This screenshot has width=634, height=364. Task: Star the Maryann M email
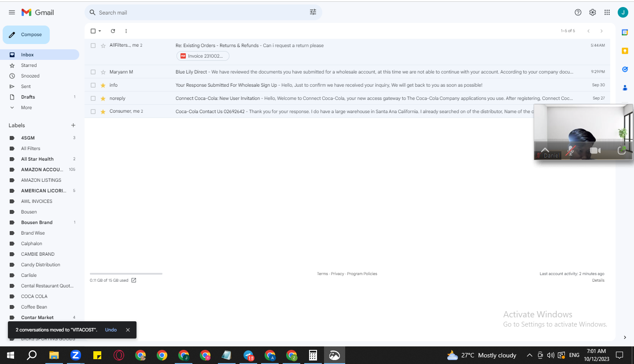click(x=103, y=72)
